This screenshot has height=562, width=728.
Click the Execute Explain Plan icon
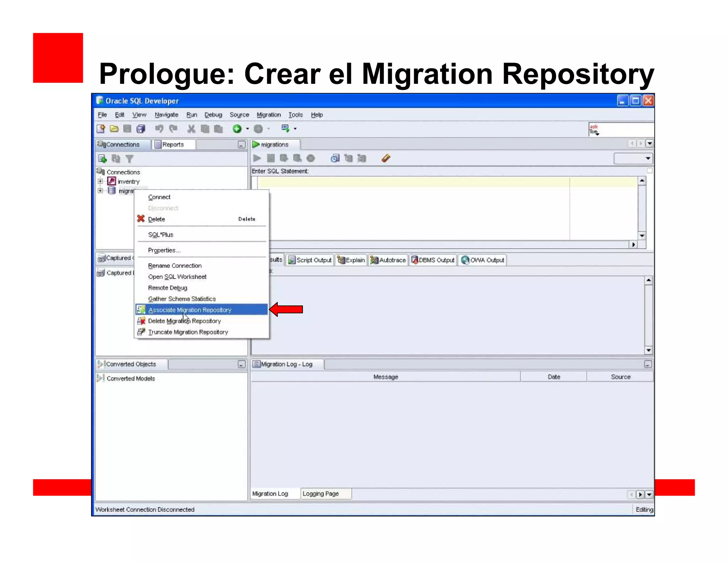(x=348, y=158)
